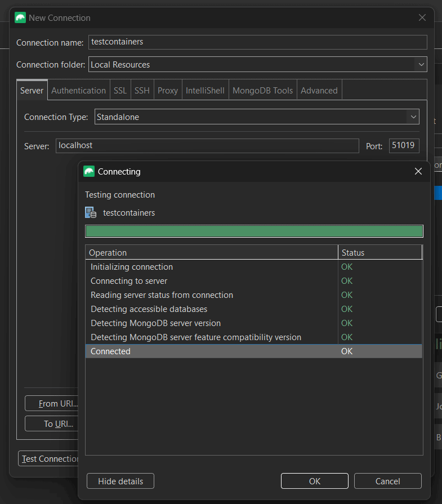Screen dimensions: 442x504
Task: Click the Port field showing 51019
Action: [x=404, y=146]
